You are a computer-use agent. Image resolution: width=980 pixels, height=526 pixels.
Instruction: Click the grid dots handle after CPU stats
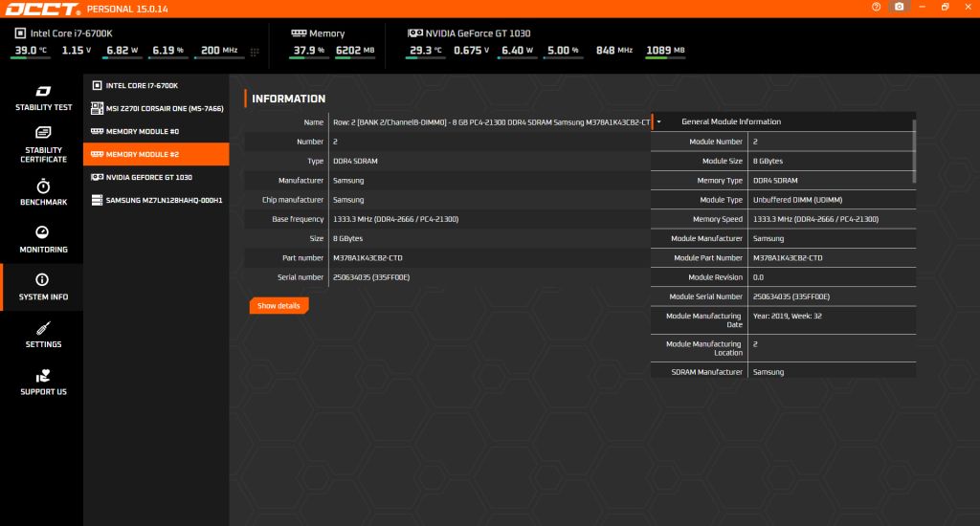255,52
